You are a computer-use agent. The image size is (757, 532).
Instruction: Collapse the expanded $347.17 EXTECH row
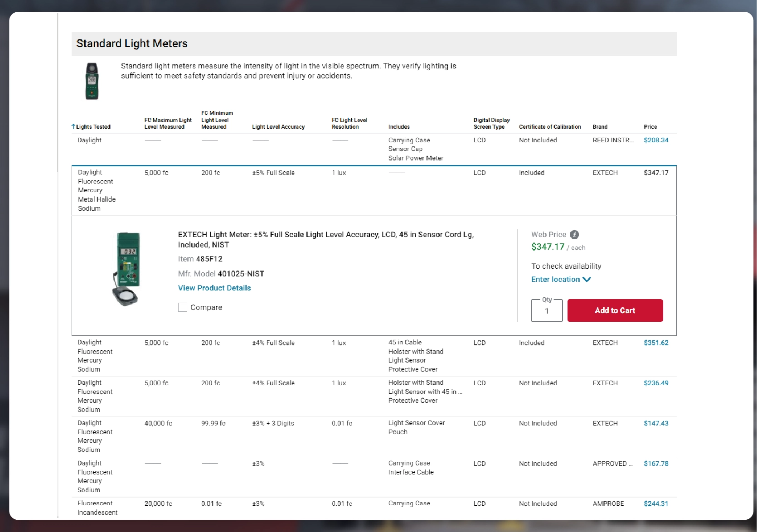click(x=374, y=190)
